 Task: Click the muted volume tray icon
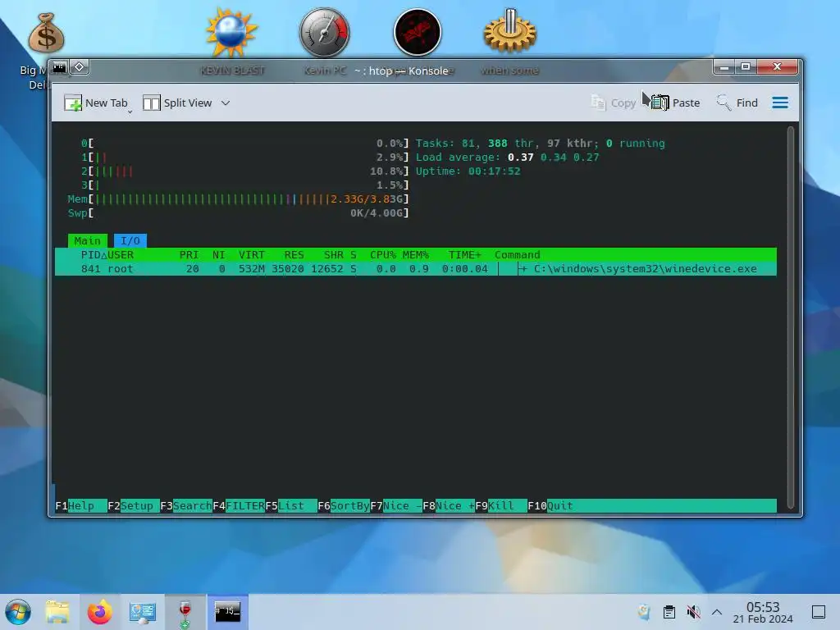coord(693,612)
